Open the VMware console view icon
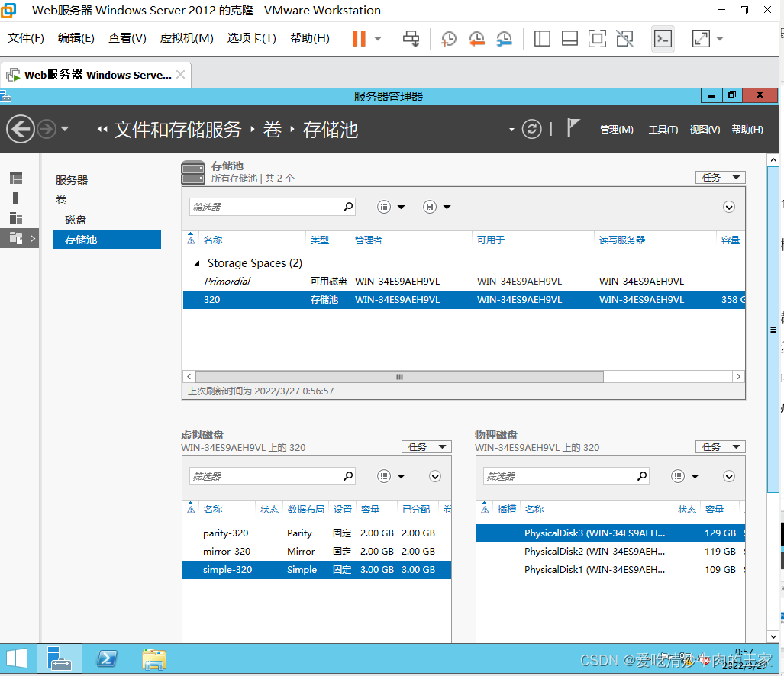The image size is (784, 676). 663,38
